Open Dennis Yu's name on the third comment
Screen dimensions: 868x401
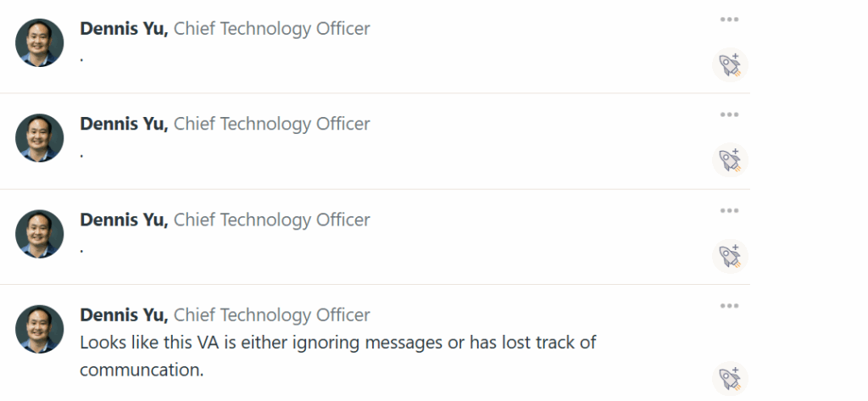124,220
